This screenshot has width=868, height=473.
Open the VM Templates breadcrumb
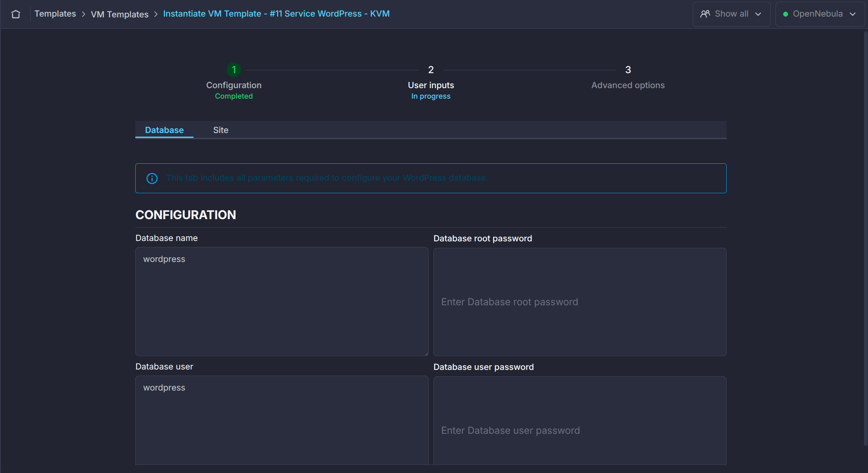[120, 14]
